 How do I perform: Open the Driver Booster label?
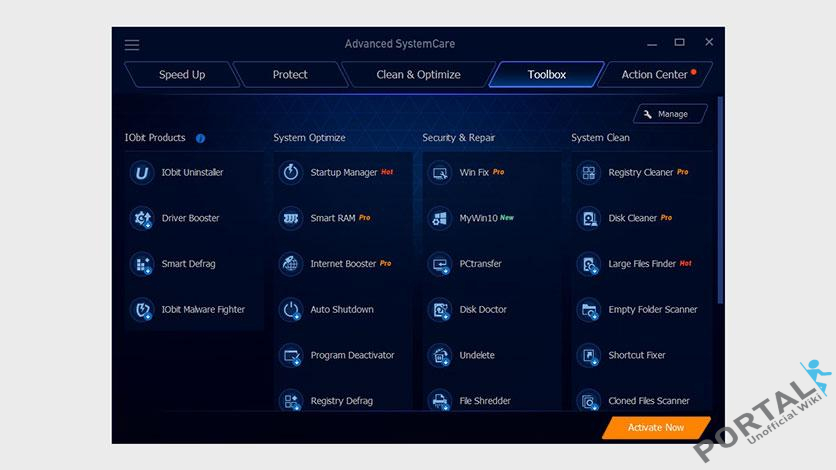click(x=190, y=218)
